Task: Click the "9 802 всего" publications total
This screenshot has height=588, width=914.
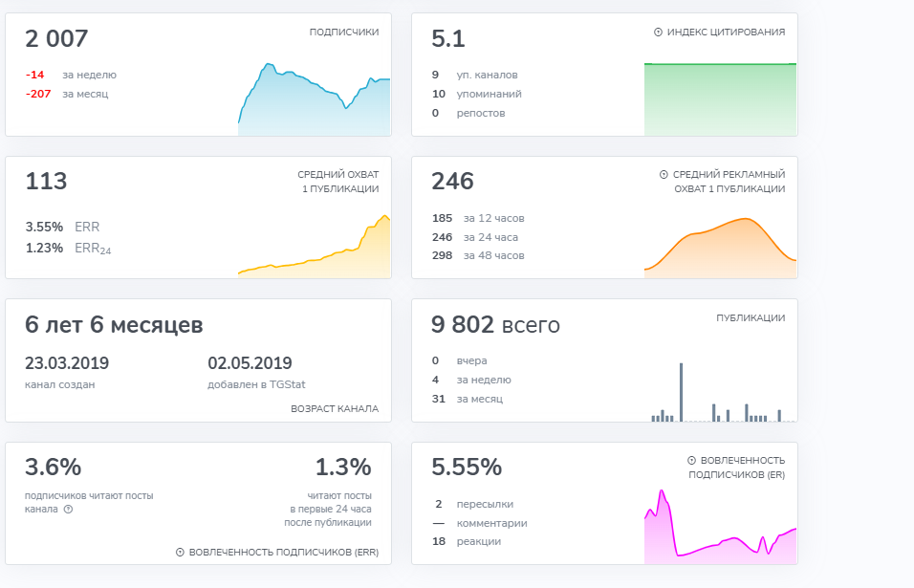Action: (x=495, y=325)
